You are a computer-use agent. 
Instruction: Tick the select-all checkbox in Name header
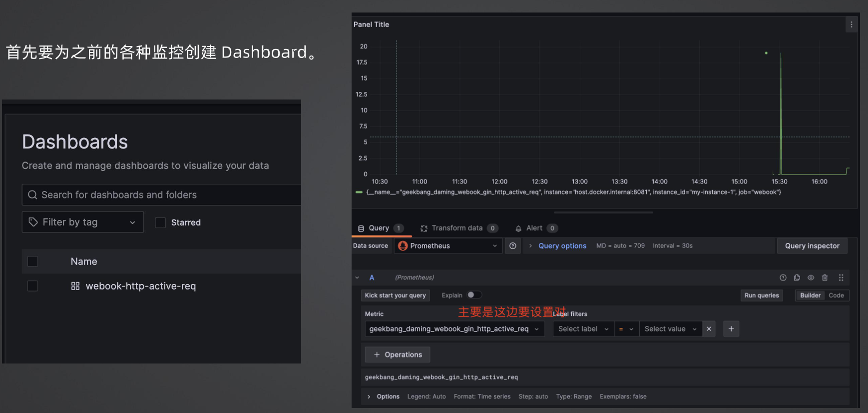32,261
